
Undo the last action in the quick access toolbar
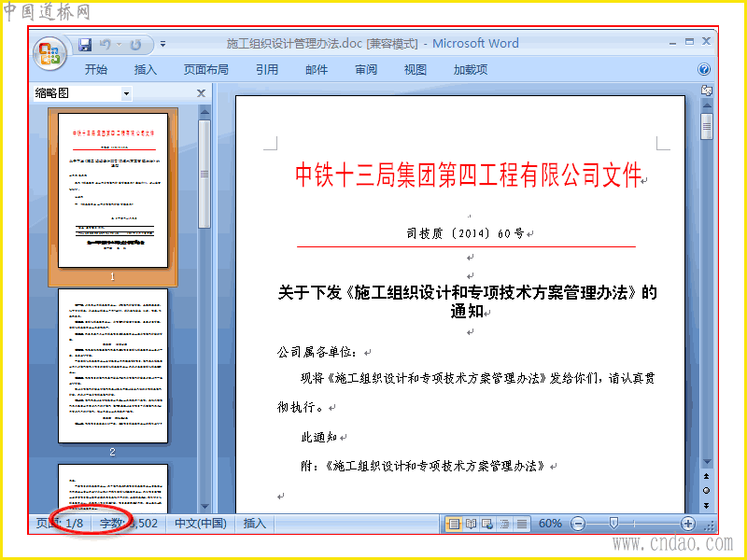106,44
